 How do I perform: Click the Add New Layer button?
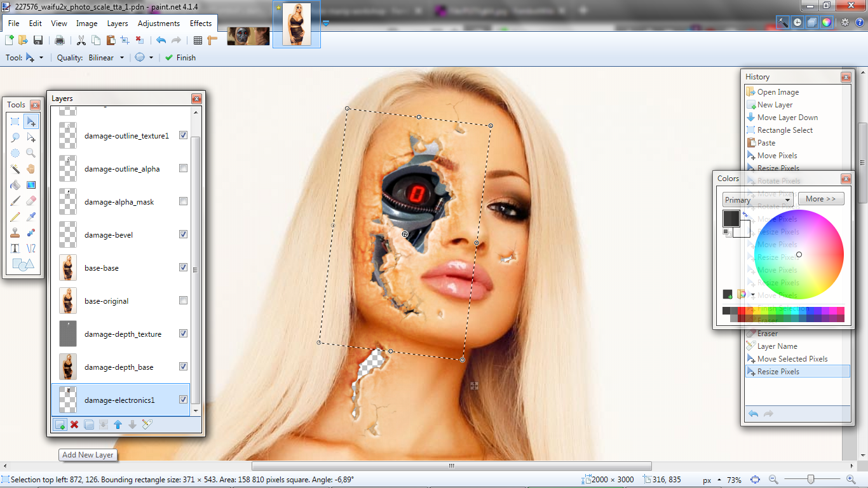tap(60, 424)
